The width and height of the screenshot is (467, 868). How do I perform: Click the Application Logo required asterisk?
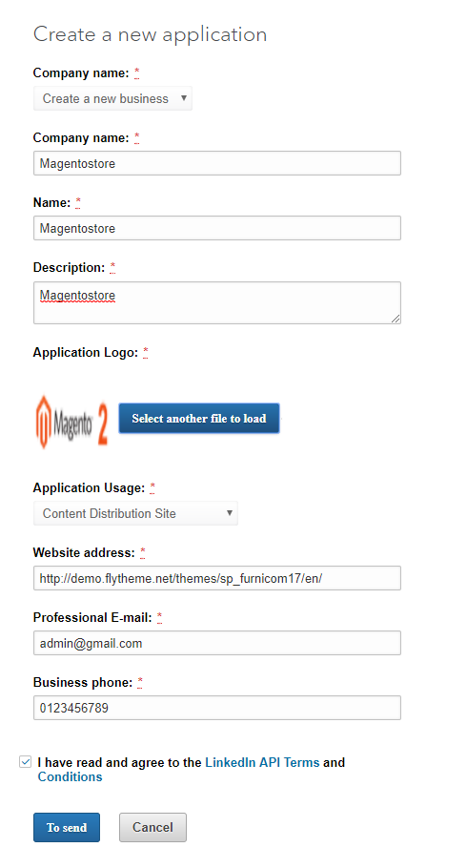coord(146,352)
